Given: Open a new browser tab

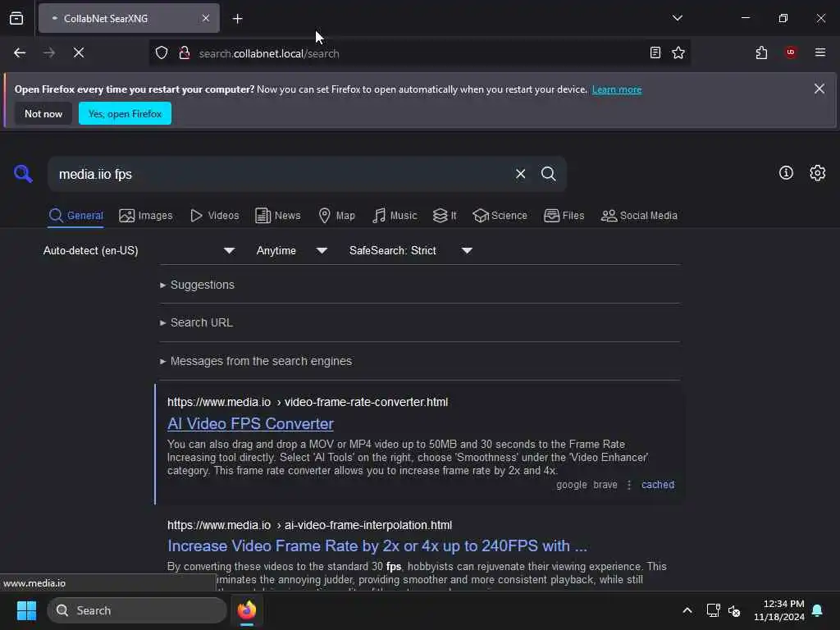Looking at the screenshot, I should 237,19.
